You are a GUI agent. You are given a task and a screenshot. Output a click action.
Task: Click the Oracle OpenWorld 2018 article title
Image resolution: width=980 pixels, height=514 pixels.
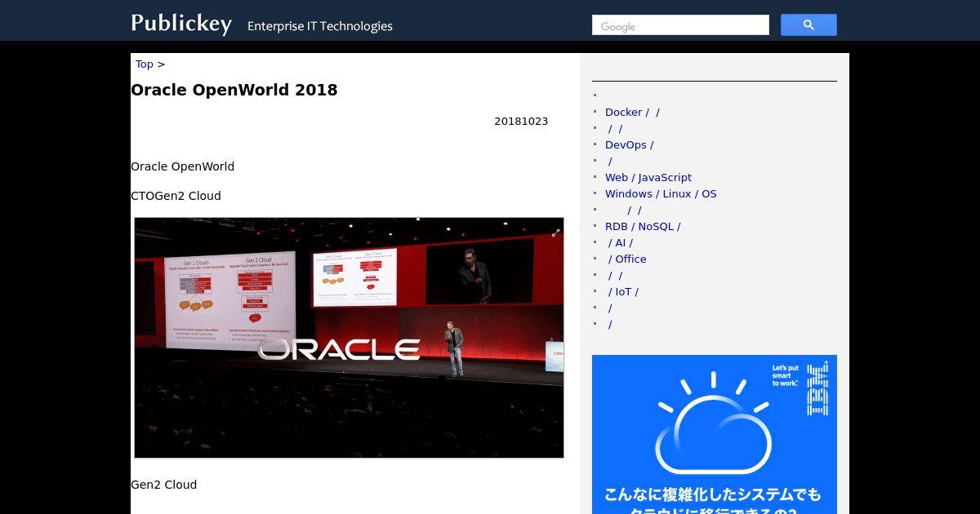click(x=234, y=91)
